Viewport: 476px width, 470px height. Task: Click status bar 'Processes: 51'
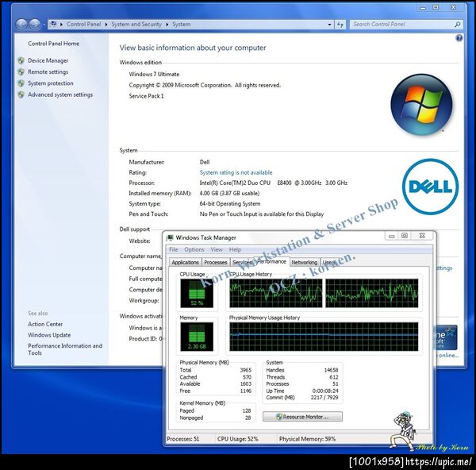click(x=182, y=439)
